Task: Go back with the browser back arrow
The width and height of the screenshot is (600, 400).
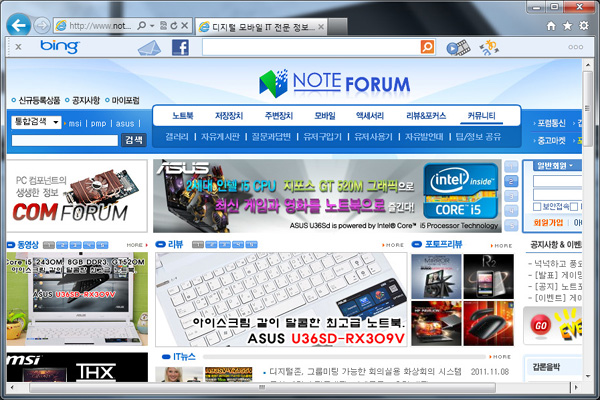Action: coord(19,25)
